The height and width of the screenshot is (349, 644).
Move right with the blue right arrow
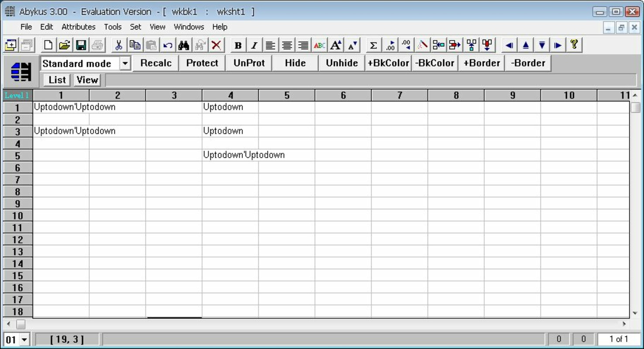[x=558, y=45]
